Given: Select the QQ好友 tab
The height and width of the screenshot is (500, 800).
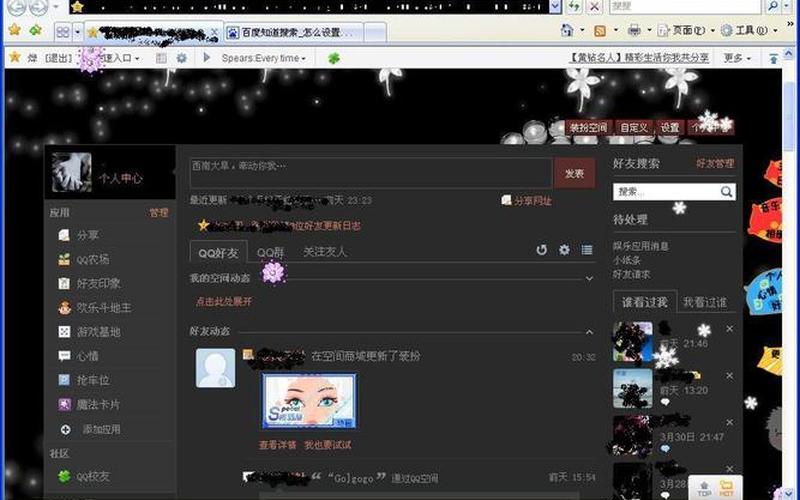Looking at the screenshot, I should 218,252.
